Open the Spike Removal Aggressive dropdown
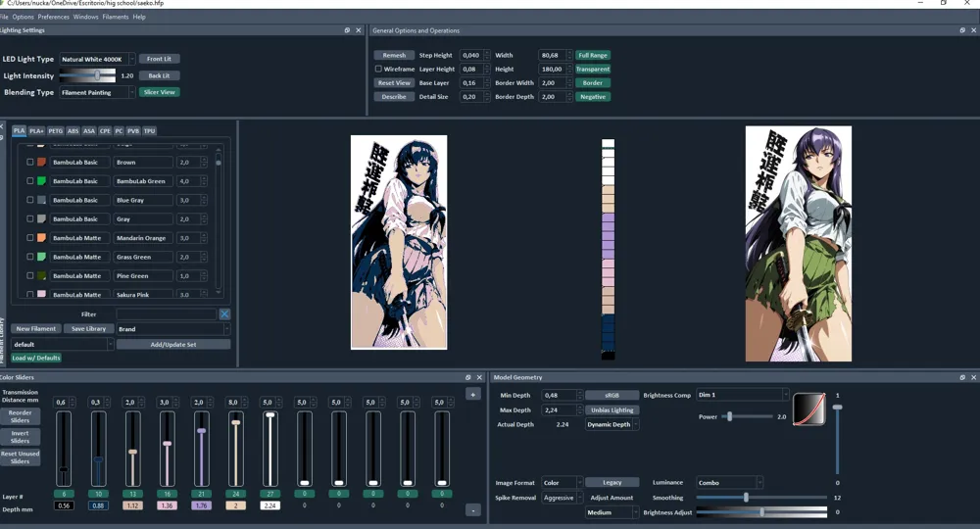980x529 pixels. click(562, 498)
